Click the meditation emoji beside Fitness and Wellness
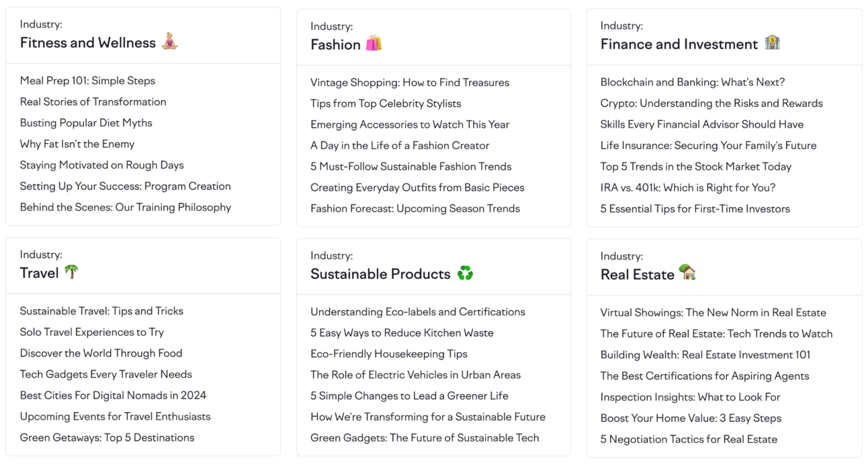 (x=169, y=42)
